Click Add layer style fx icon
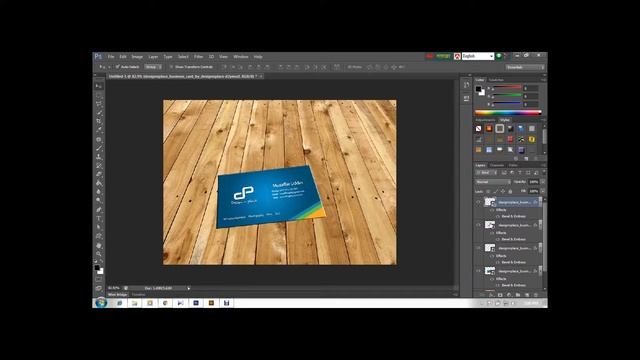The width and height of the screenshot is (640, 360). pos(491,295)
